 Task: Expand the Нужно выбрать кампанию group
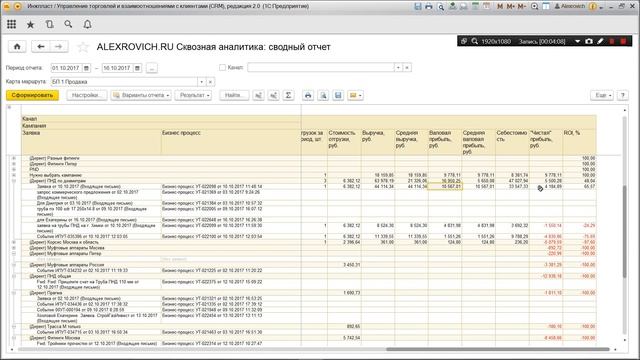pyautogui.click(x=13, y=175)
